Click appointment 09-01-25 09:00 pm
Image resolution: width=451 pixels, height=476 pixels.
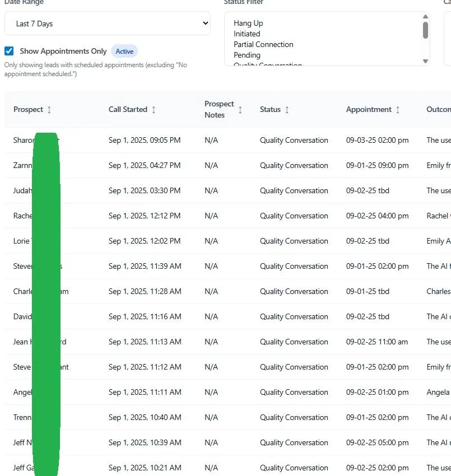point(377,165)
